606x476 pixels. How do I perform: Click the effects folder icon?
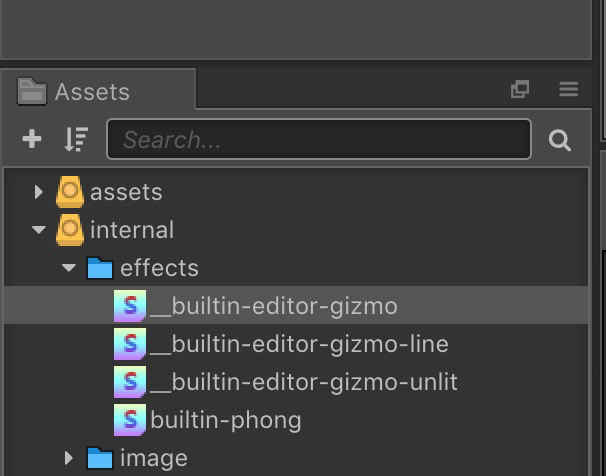[x=100, y=268]
